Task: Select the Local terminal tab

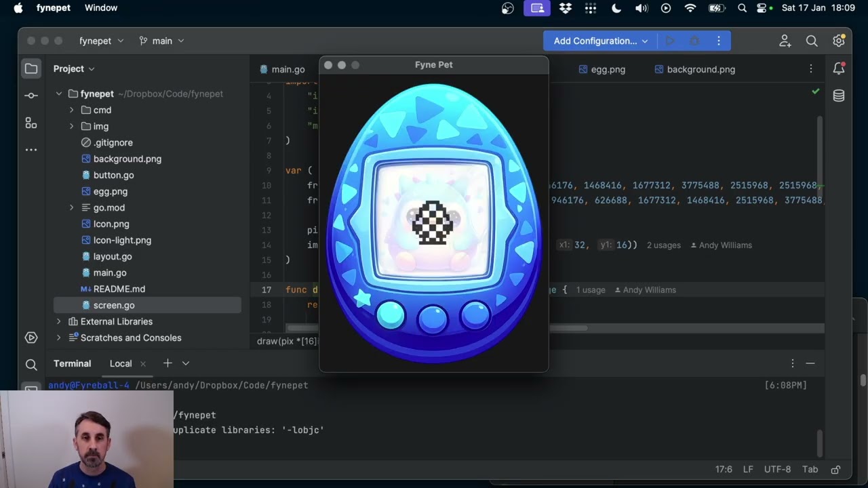Action: coord(121,363)
